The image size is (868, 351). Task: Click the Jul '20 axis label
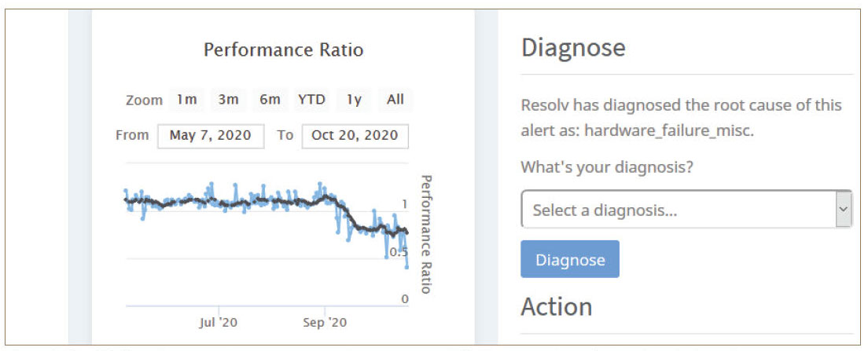pyautogui.click(x=219, y=322)
